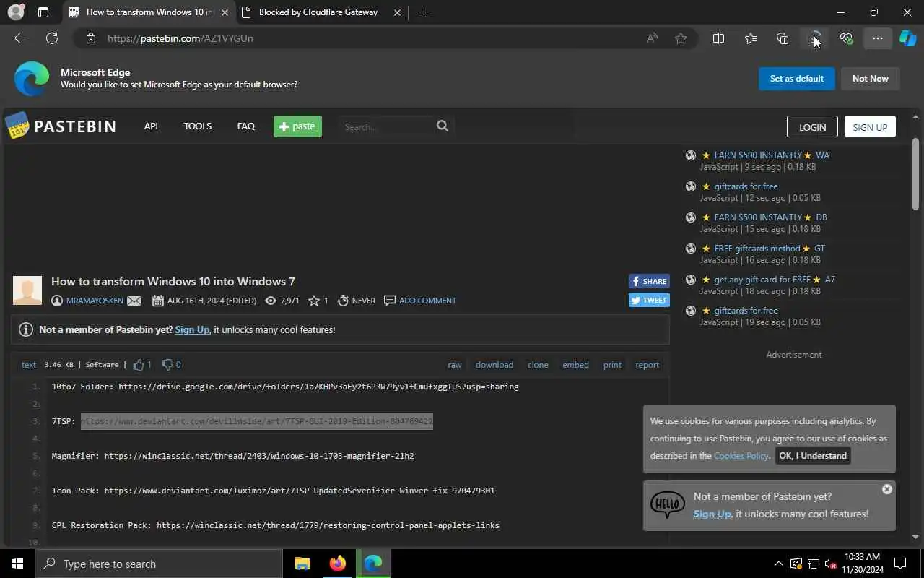Open FREE giftcards method GT paste
Screen dimensions: 924x578
(770, 249)
